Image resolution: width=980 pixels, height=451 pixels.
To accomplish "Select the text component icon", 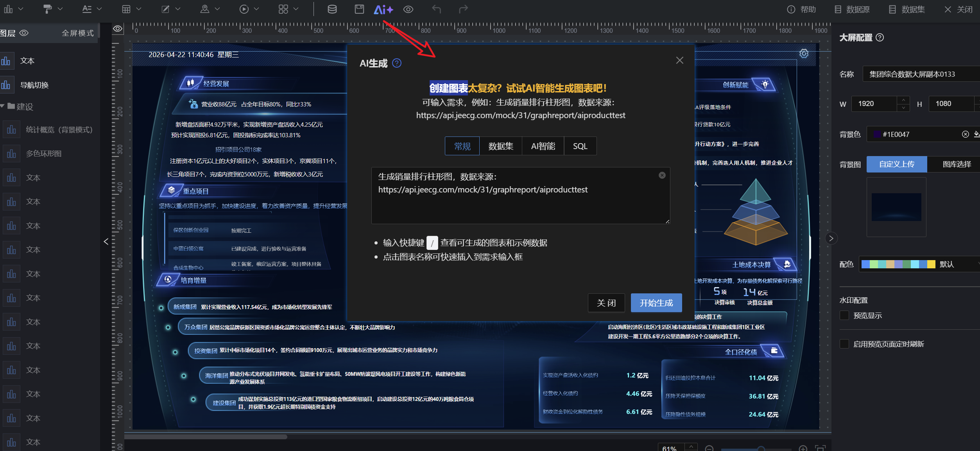I will [88, 9].
